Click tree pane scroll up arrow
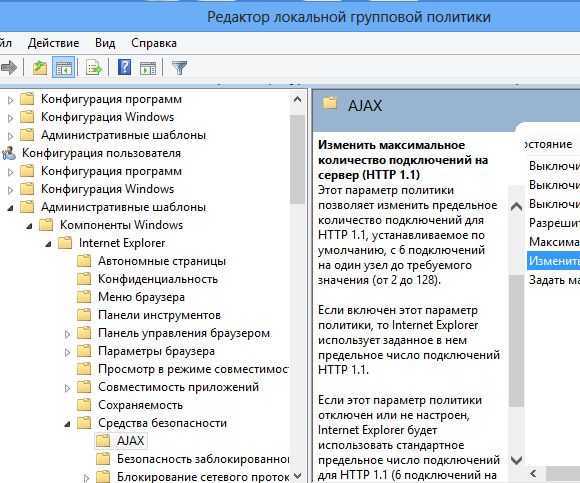The width and height of the screenshot is (580, 483). point(297,99)
